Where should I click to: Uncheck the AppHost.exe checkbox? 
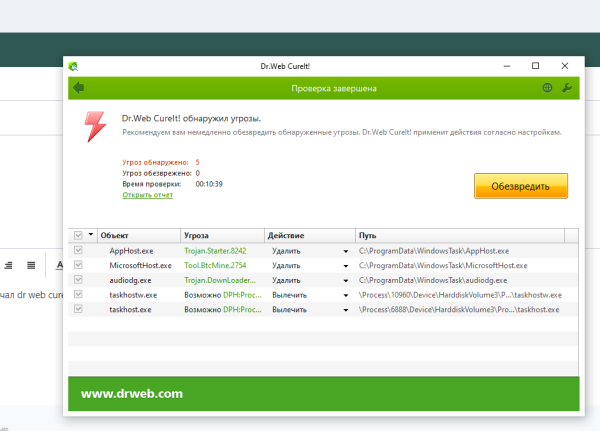(x=78, y=250)
